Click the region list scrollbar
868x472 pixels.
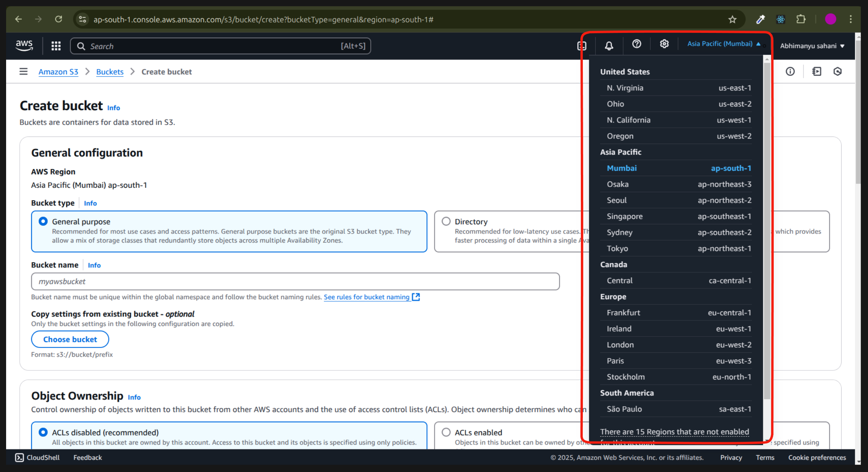[x=767, y=230]
